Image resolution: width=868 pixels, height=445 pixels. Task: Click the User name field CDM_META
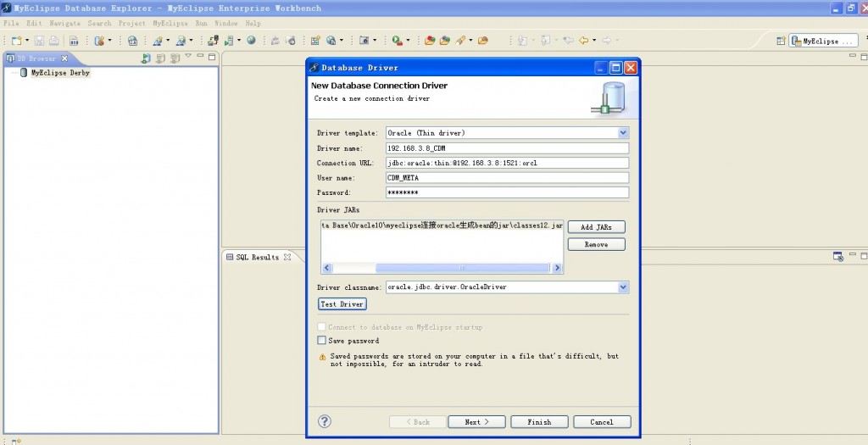tap(507, 178)
